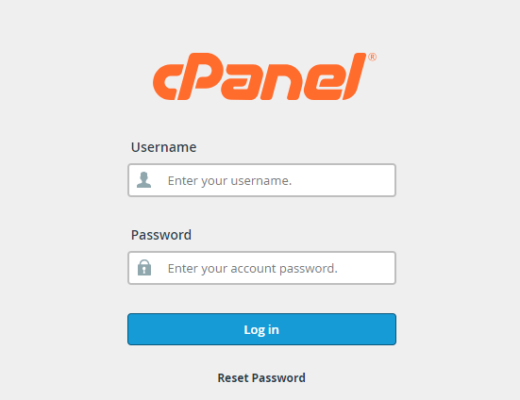Image resolution: width=520 pixels, height=400 pixels.
Task: Focus the Username input field
Action: pyautogui.click(x=262, y=180)
